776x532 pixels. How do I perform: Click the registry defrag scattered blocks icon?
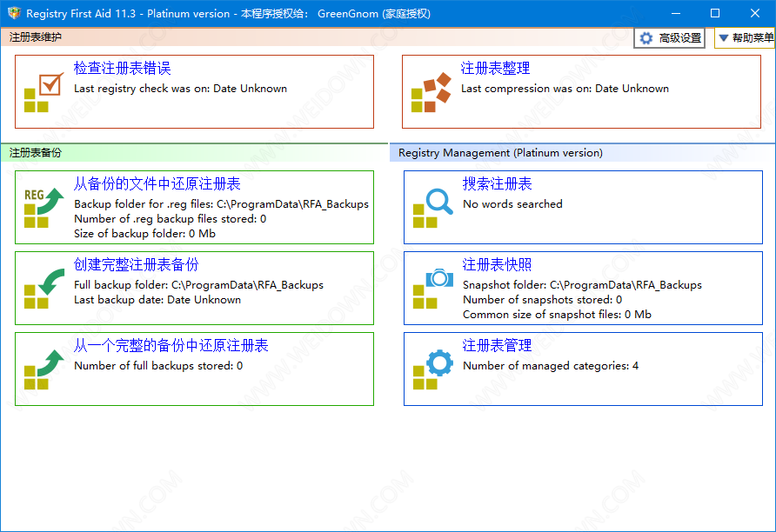431,92
